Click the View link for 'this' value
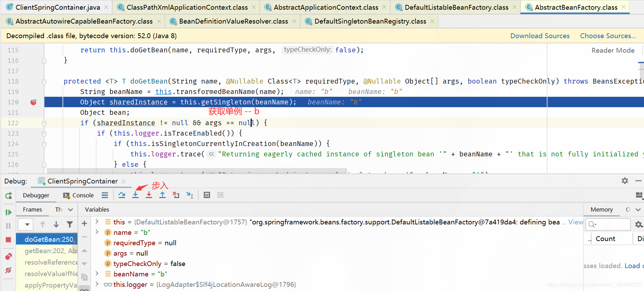644x291 pixels. [576, 222]
